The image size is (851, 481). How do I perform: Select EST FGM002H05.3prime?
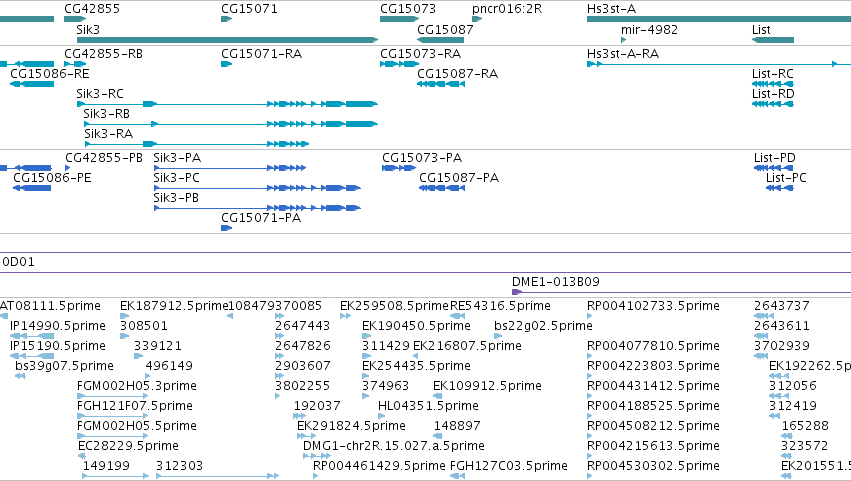pyautogui.click(x=137, y=387)
